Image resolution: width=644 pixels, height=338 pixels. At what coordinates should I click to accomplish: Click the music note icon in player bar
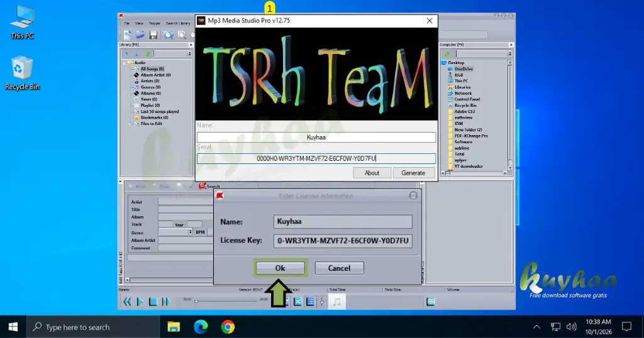[x=336, y=302]
